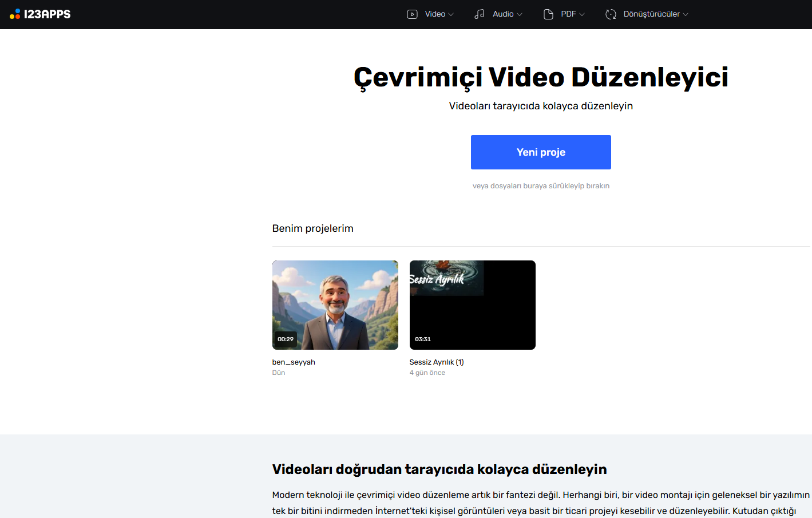The image size is (812, 518).
Task: Expand the Dönüştürücüler dropdown chevron
Action: pyautogui.click(x=686, y=15)
